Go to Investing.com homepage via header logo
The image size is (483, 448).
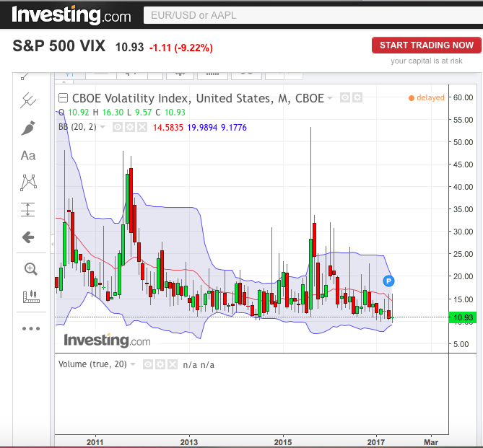tap(71, 14)
